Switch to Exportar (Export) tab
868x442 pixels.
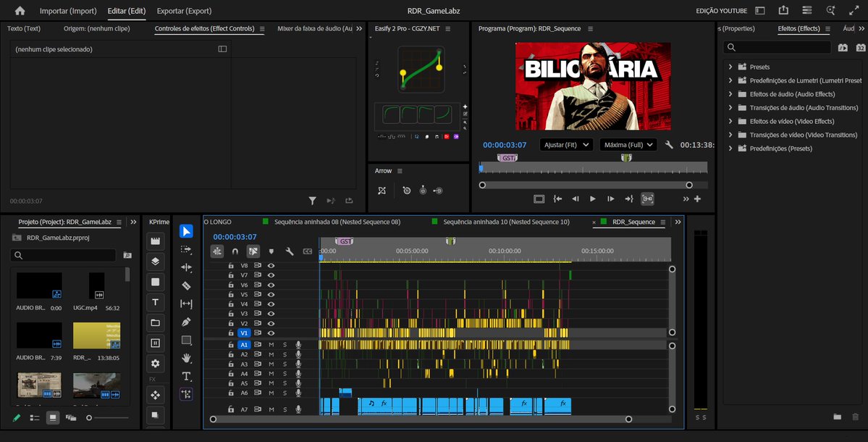click(x=185, y=11)
